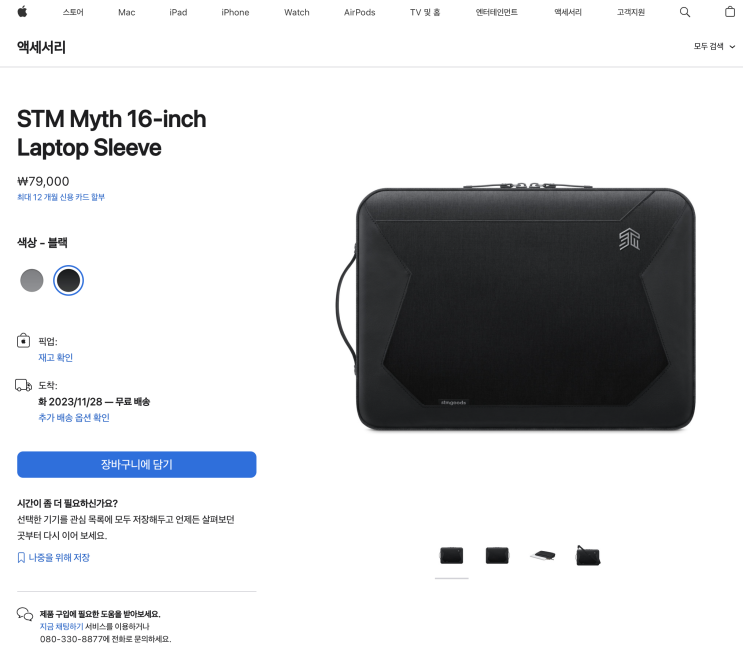Select the third angled sleeve thumbnail
The image size is (743, 659).
pos(543,555)
